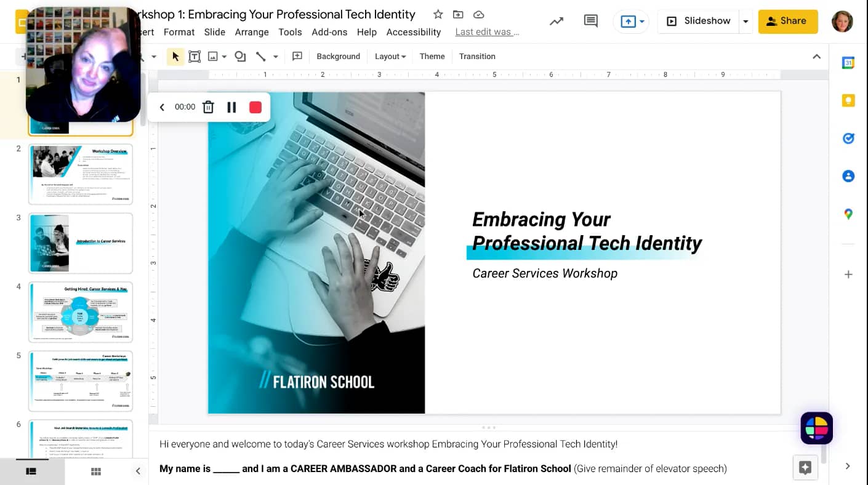Screen dimensions: 868x485
Task: Open the move to folder icon
Action: point(458,14)
